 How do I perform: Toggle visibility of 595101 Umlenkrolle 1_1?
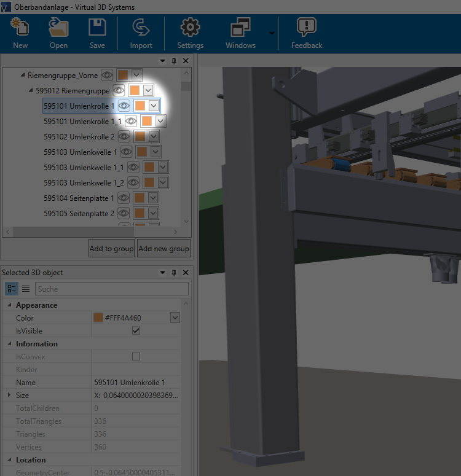[131, 121]
